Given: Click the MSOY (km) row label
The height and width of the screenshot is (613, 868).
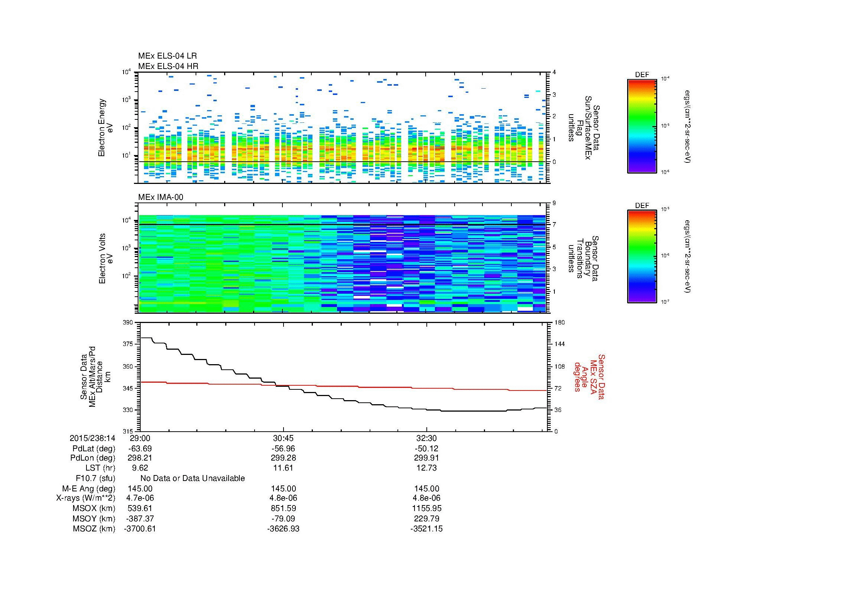Looking at the screenshot, I should [x=94, y=518].
